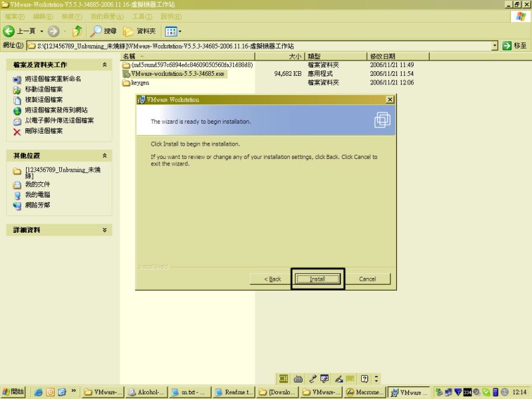This screenshot has height=399, width=532.
Task: Open the 開始 Start menu
Action: [x=13, y=392]
